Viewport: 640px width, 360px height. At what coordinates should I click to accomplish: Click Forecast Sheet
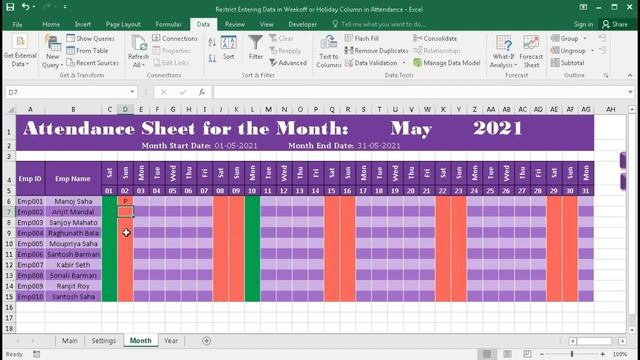click(x=531, y=51)
